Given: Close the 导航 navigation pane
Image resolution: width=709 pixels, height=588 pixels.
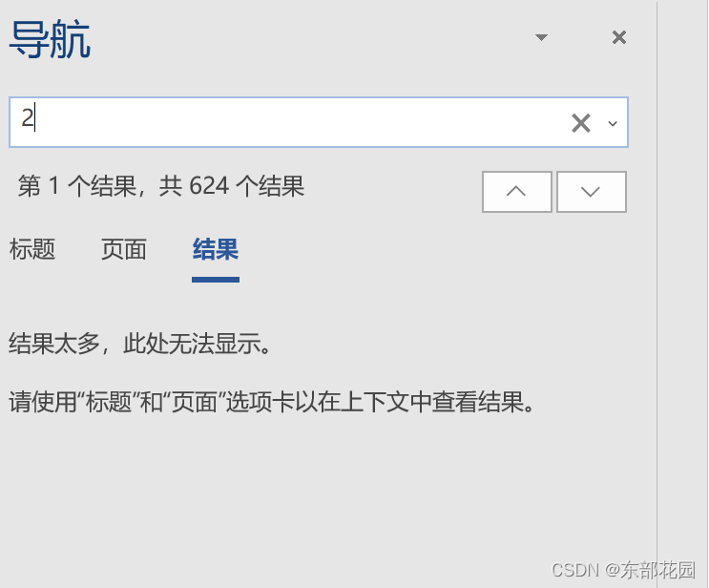Looking at the screenshot, I should 619,37.
